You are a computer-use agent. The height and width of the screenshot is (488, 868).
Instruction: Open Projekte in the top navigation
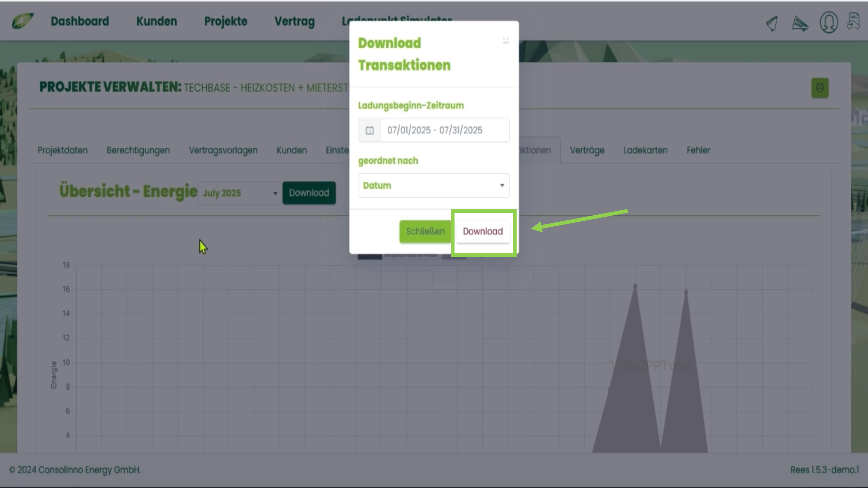click(x=226, y=21)
